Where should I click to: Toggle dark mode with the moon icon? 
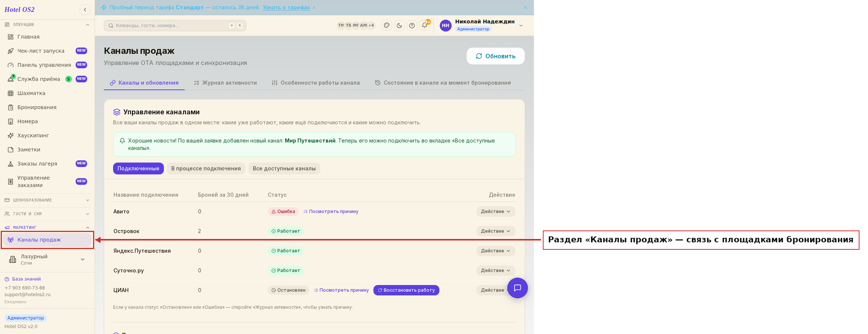click(399, 26)
